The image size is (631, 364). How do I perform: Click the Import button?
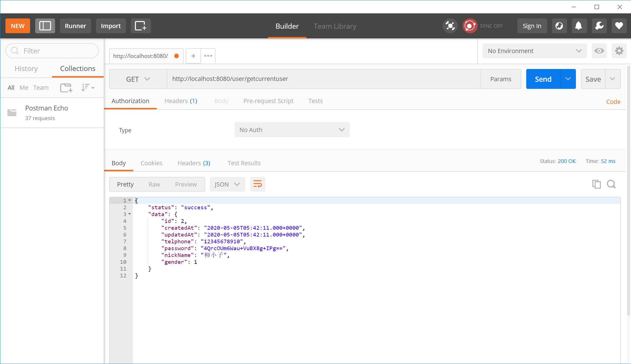tap(111, 26)
